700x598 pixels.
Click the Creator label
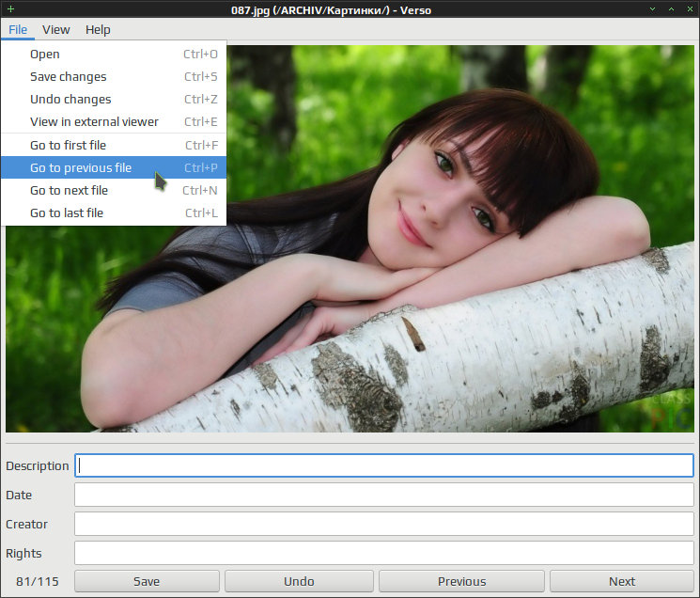click(x=27, y=524)
